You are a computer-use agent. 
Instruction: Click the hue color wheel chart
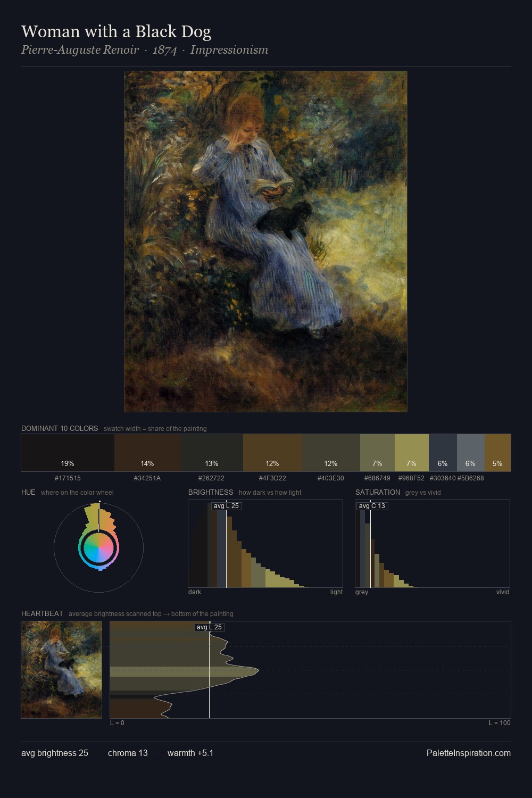98,547
